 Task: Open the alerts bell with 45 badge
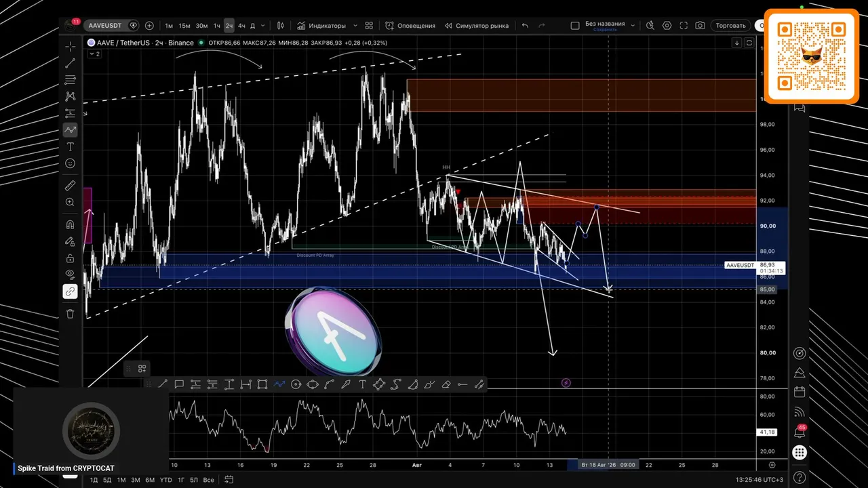coord(800,432)
